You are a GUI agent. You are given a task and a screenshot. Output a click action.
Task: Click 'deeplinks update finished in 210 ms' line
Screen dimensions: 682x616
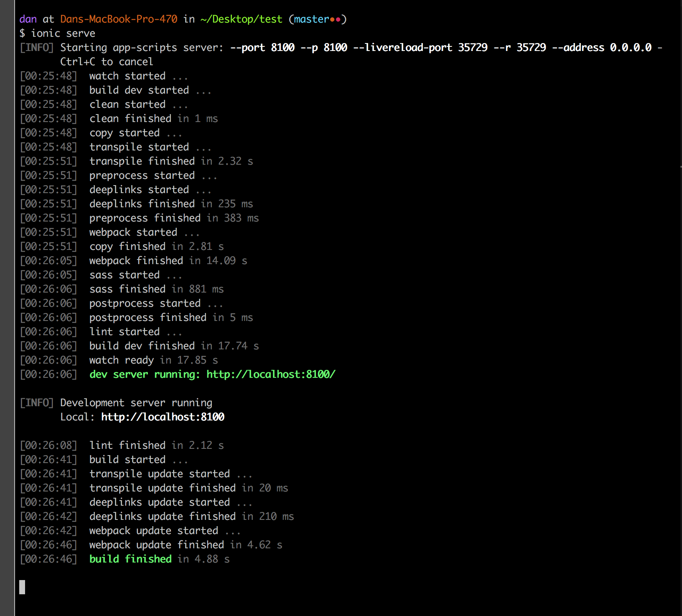tap(191, 517)
